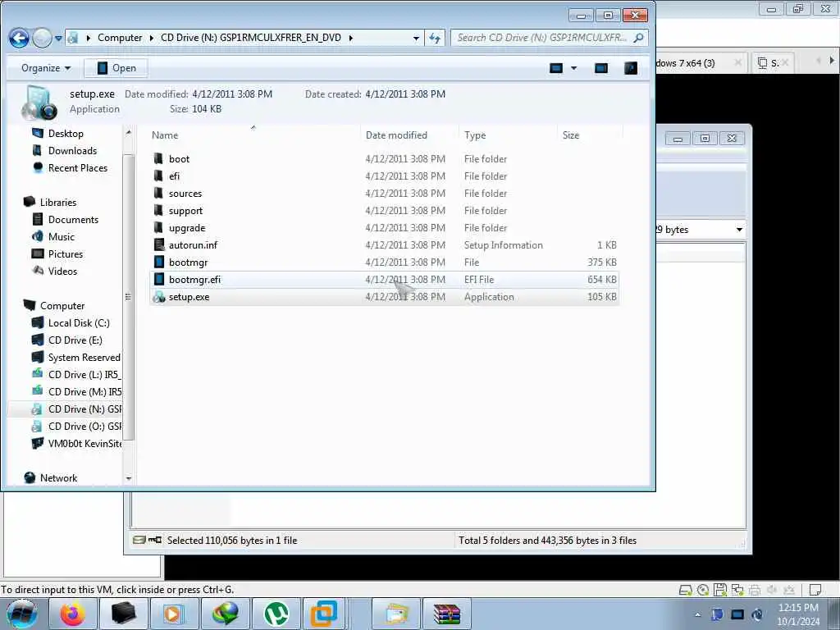Click the Explorer Forward arrow button
Viewport: 840px width, 630px height.
point(42,38)
